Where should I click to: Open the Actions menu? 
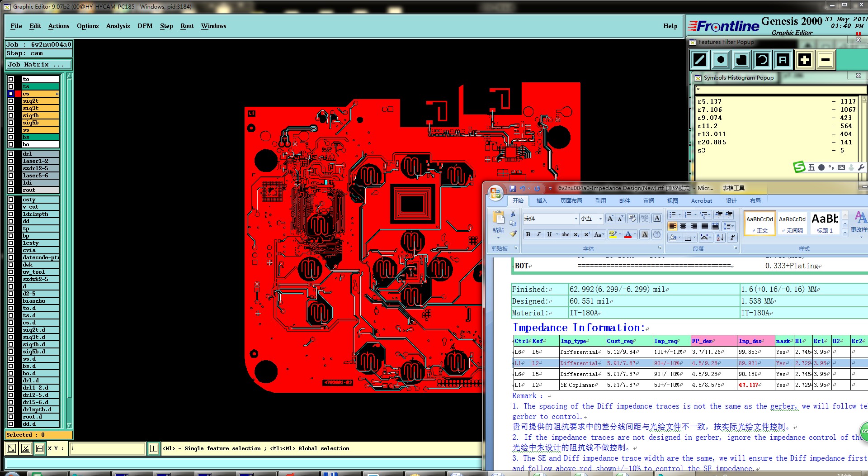[x=59, y=26]
